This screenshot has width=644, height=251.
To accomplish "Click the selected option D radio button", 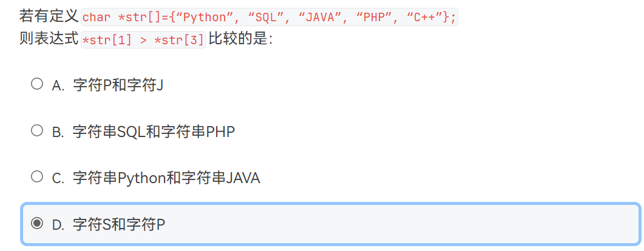I will [37, 223].
